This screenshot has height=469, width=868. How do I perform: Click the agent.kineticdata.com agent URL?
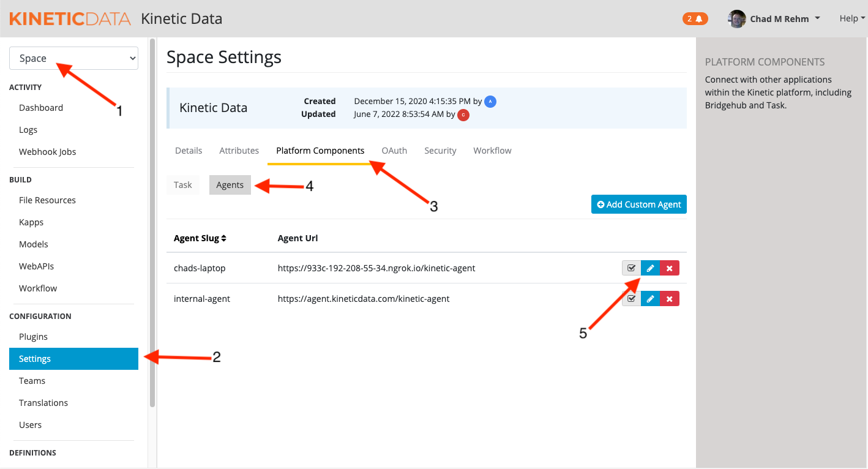pos(364,299)
